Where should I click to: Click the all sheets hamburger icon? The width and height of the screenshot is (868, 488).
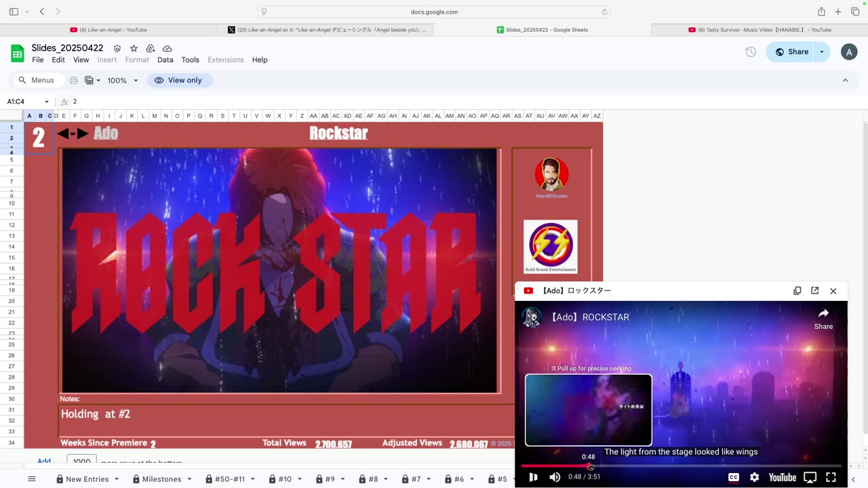coord(31,479)
